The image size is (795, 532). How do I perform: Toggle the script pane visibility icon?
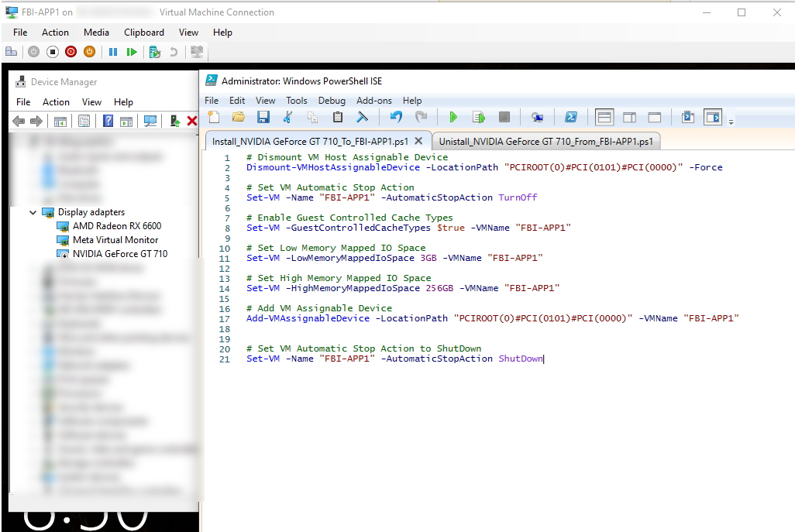[x=712, y=117]
